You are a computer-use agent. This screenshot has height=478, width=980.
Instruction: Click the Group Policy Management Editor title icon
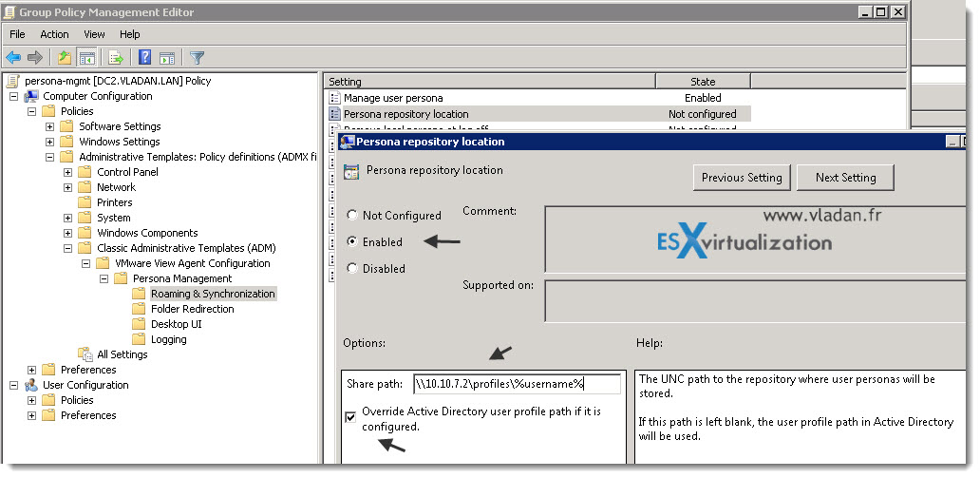9,12
